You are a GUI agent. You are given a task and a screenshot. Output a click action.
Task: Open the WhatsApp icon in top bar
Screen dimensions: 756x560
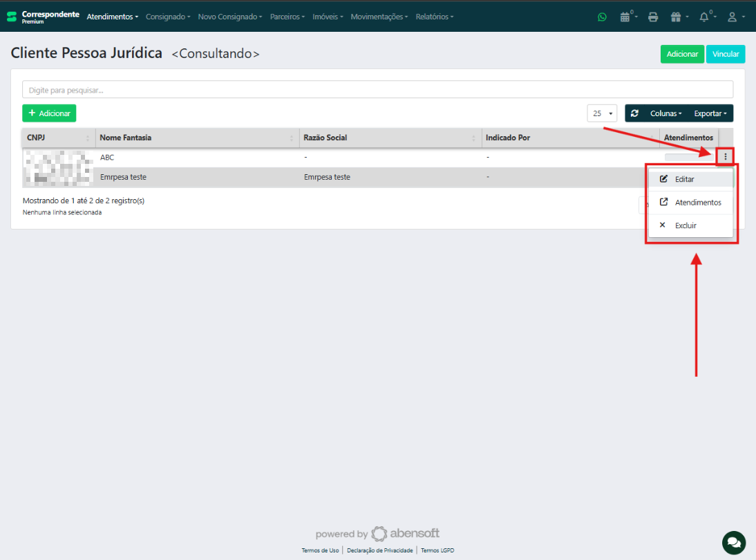pyautogui.click(x=602, y=17)
